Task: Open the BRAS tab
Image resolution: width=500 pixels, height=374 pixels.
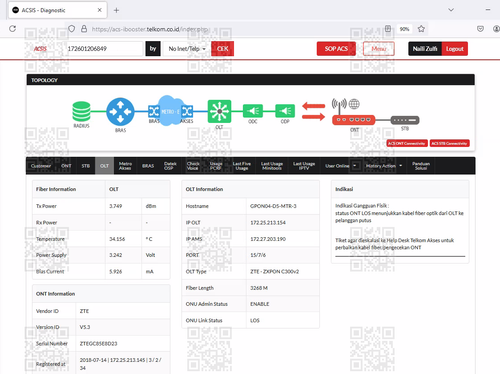Action: coord(148,166)
